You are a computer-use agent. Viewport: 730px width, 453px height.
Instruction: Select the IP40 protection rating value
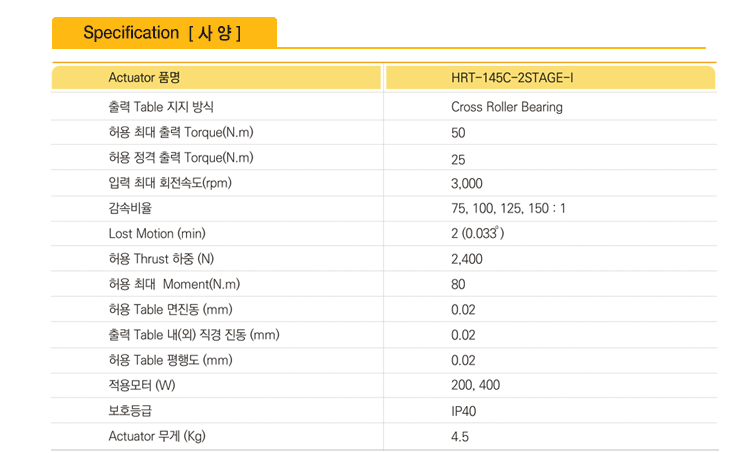pos(462,411)
